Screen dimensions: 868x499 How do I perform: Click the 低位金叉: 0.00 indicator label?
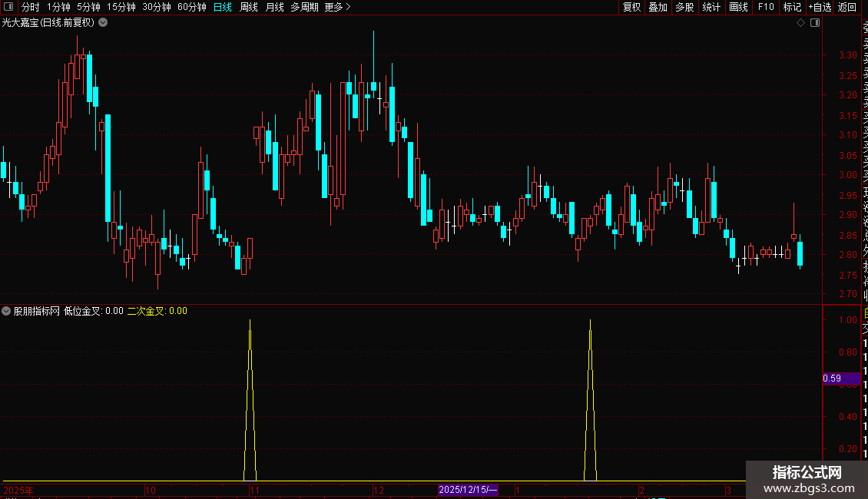tap(94, 311)
